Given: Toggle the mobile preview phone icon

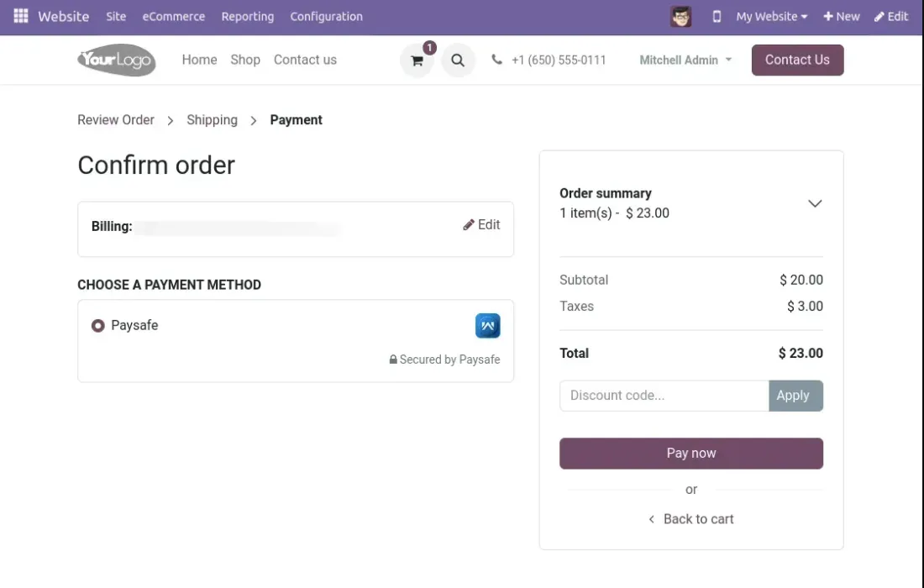Looking at the screenshot, I should pos(717,16).
